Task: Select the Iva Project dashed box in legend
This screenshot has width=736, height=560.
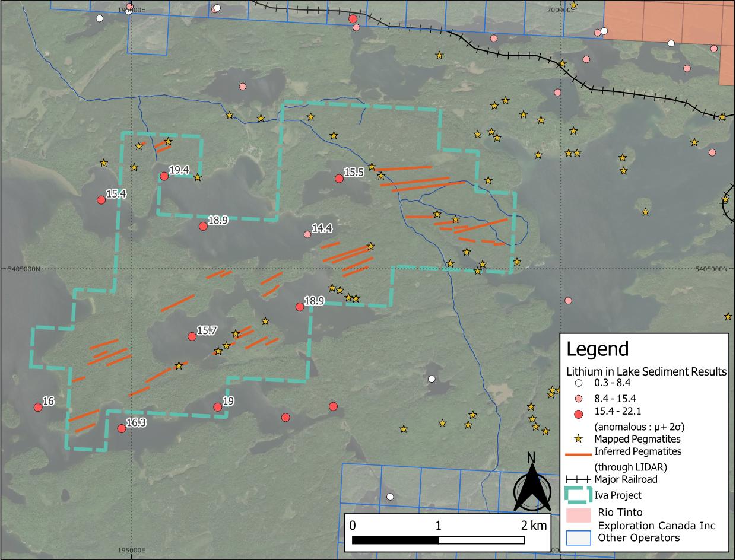Action: click(x=578, y=495)
